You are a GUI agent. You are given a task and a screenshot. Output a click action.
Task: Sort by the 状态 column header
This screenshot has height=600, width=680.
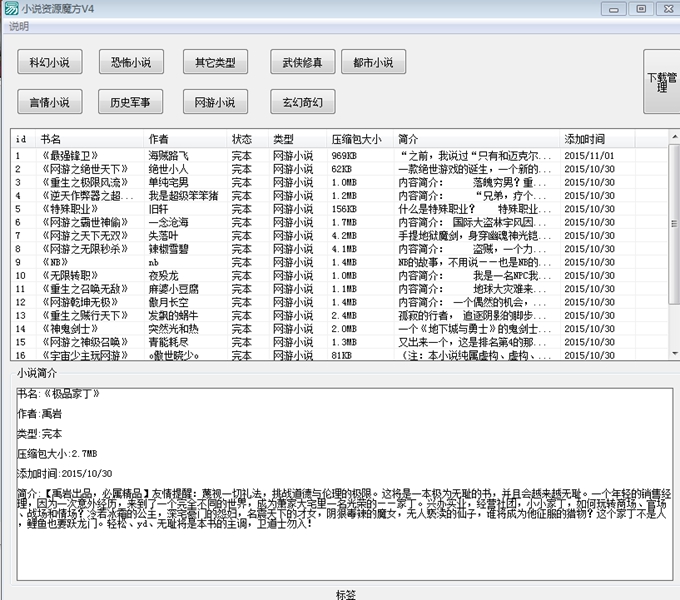point(248,139)
